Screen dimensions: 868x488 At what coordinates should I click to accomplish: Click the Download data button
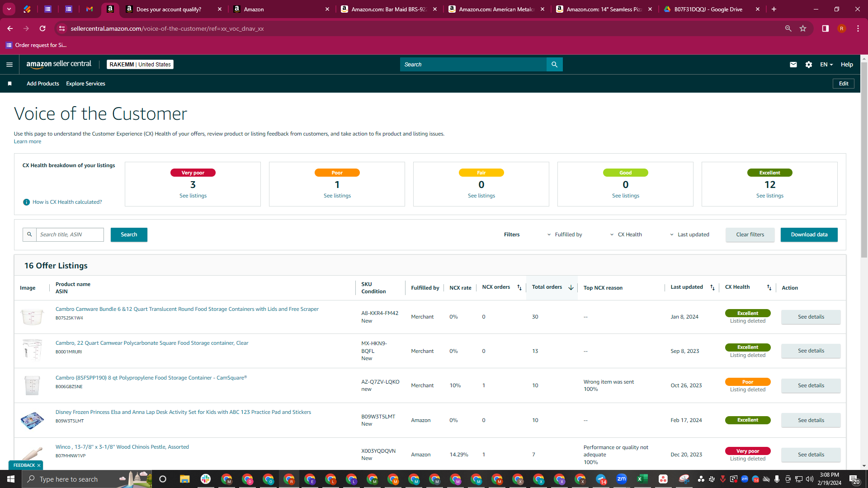coord(809,235)
